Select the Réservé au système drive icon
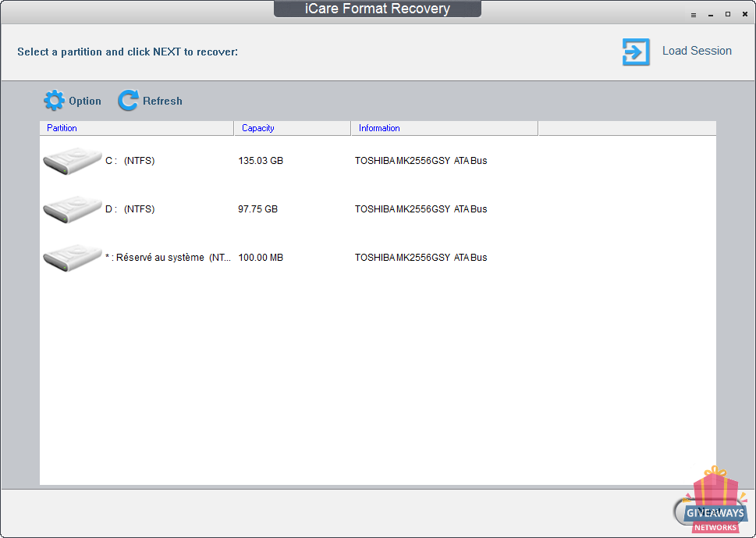Screen dimensions: 756x538 click(73, 258)
